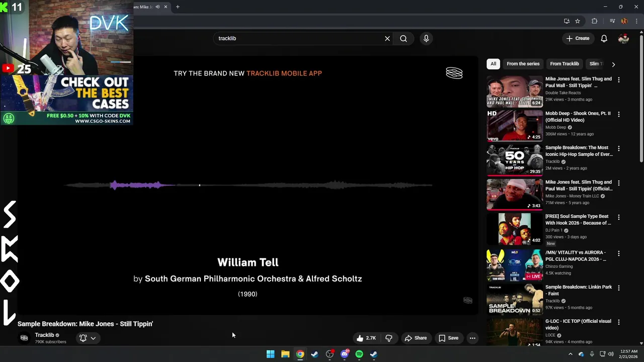Open options for Most Iconic Hip-Hop Sample video
The width and height of the screenshot is (644, 362).
[619, 149]
